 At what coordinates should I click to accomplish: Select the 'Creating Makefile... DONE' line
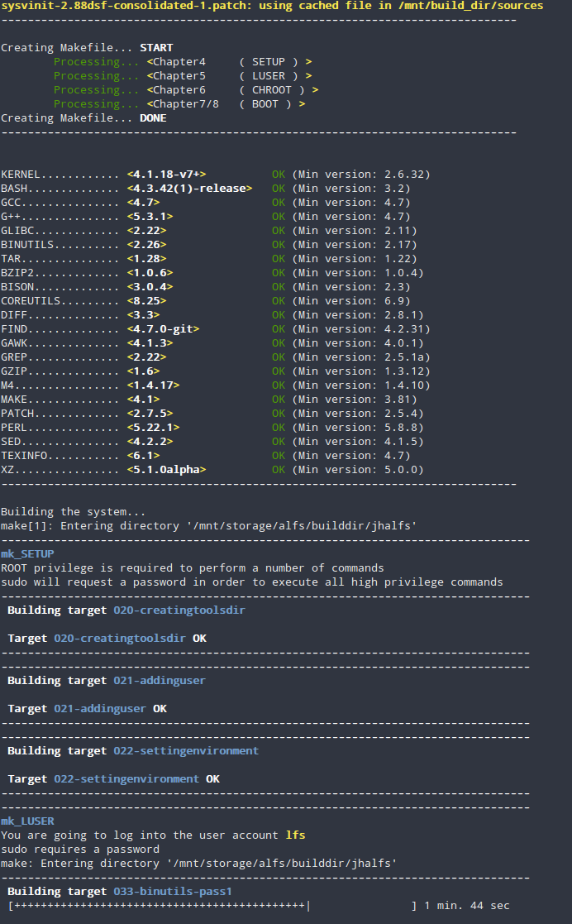(83, 118)
